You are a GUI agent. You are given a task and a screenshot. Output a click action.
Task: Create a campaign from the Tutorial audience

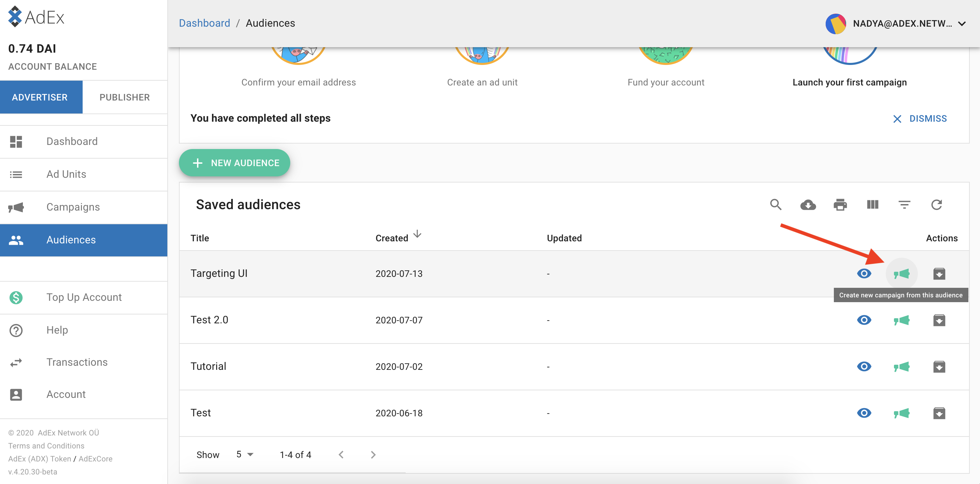901,366
